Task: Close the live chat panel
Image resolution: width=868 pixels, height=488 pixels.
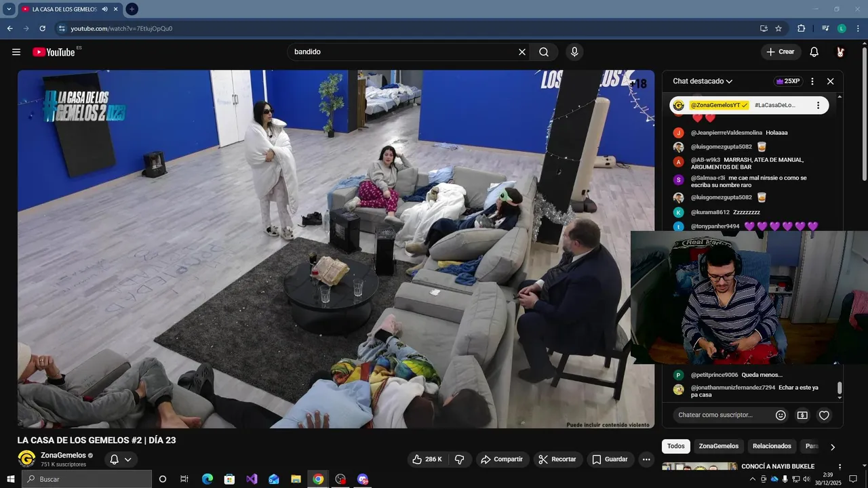Action: 830,81
